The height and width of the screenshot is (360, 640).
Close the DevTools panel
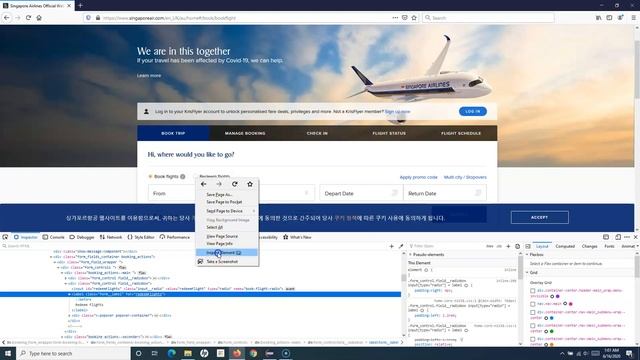635,237
